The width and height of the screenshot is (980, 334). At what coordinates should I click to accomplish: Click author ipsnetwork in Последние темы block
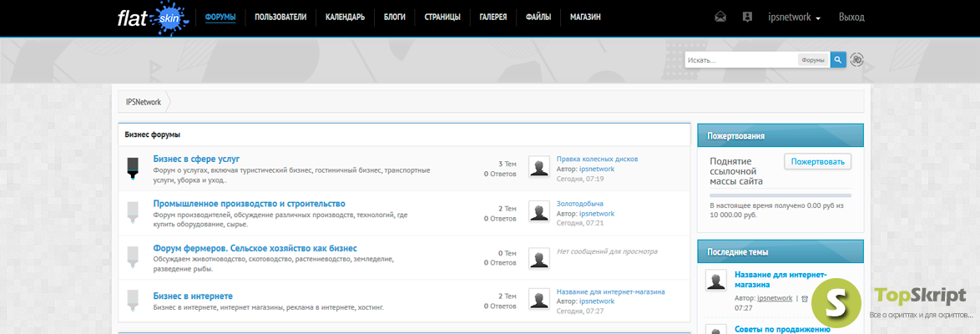775,298
